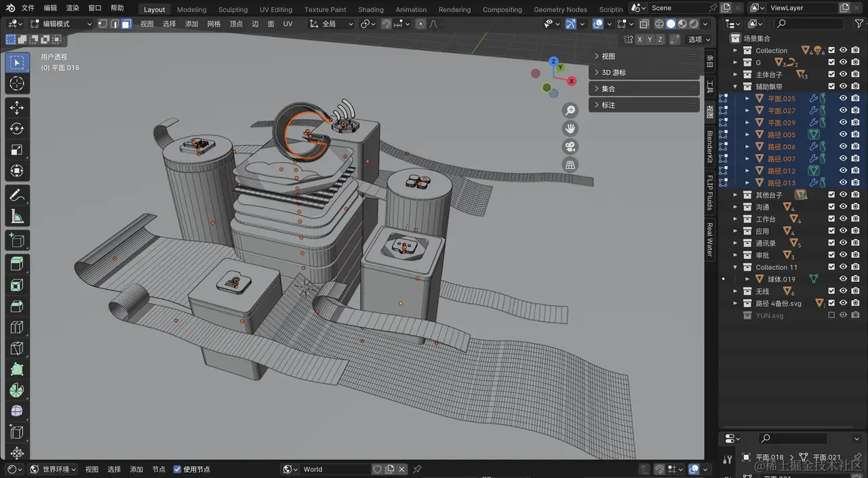Open the 渲染 menu
Screen dimensions: 868x478
(73, 8)
